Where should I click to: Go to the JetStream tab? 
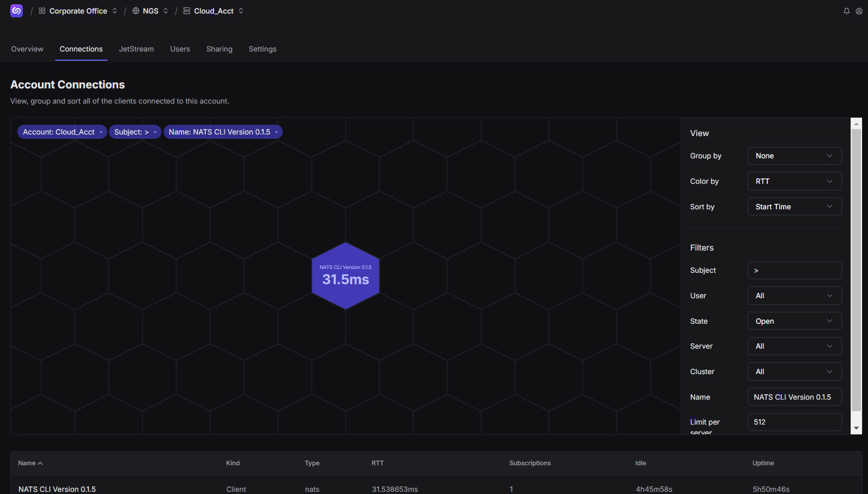(137, 49)
